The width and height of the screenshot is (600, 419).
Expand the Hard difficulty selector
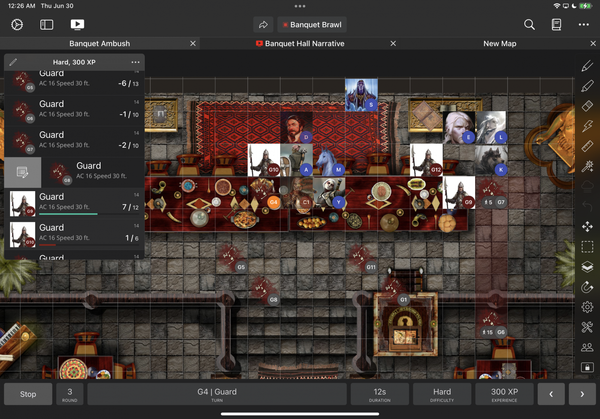441,394
